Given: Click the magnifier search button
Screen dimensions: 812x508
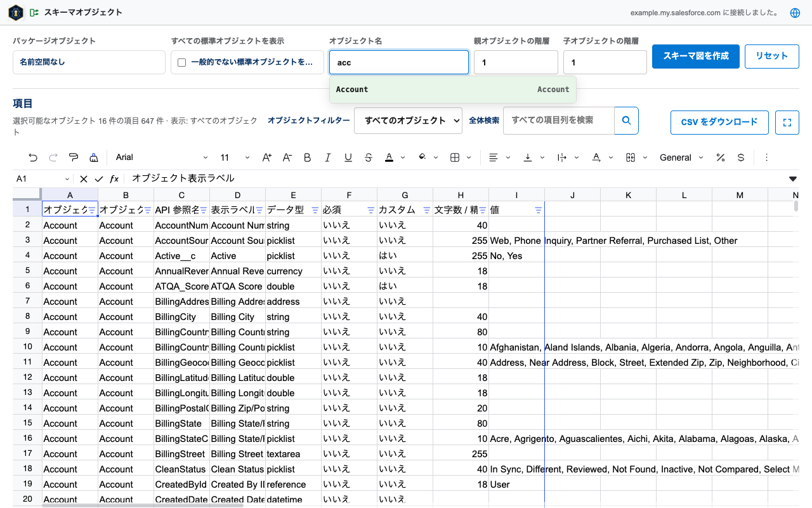Looking at the screenshot, I should tap(626, 121).
